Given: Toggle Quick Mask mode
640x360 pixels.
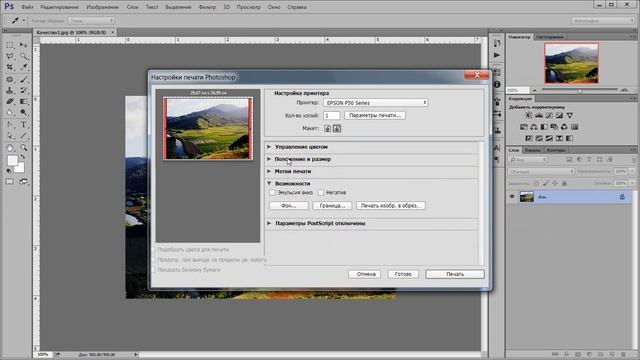Looking at the screenshot, I should tap(10, 181).
